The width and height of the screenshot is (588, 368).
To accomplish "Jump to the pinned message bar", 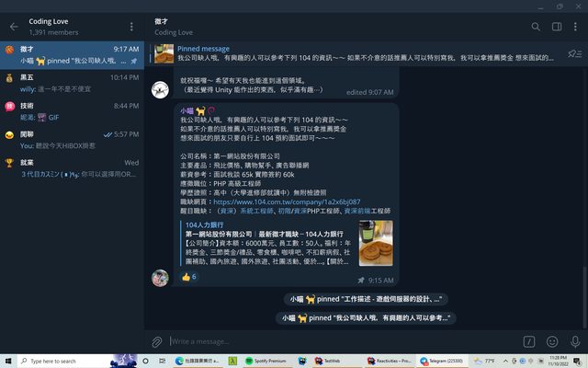I will click(x=367, y=53).
